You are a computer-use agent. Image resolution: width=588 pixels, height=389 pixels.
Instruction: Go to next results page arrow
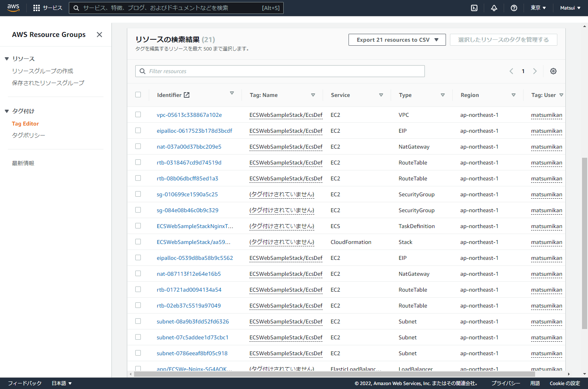(535, 71)
